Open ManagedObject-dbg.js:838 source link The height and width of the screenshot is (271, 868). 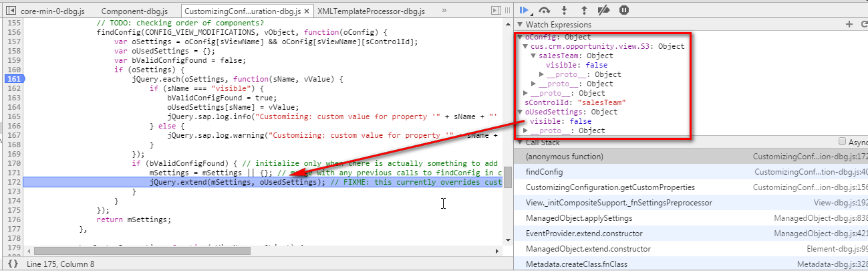tap(821, 218)
